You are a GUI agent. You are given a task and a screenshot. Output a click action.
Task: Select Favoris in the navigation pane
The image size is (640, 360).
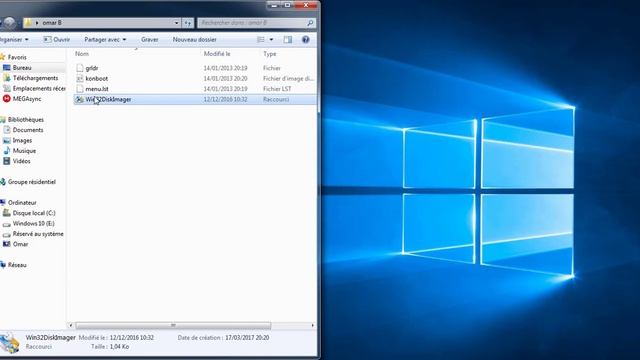point(17,57)
